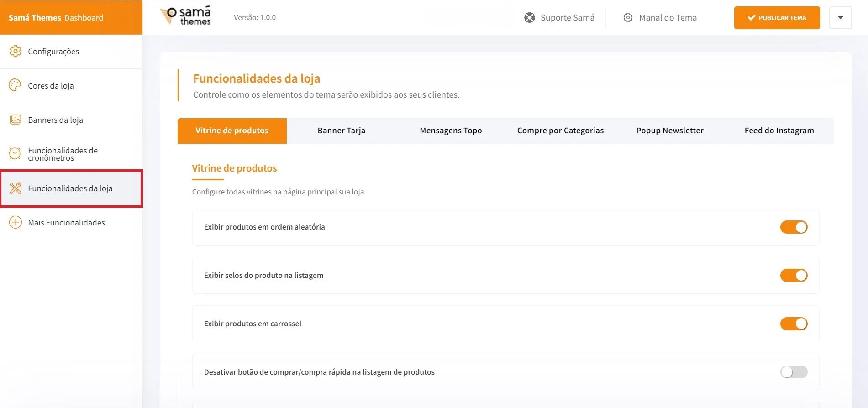Image resolution: width=868 pixels, height=408 pixels.
Task: Open the Suporte Samá link
Action: (x=559, y=17)
